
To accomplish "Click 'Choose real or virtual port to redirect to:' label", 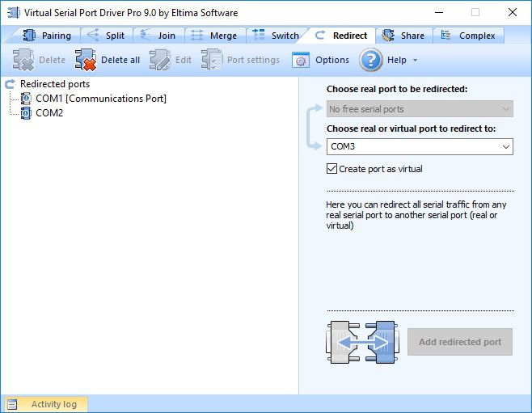I will [x=412, y=129].
